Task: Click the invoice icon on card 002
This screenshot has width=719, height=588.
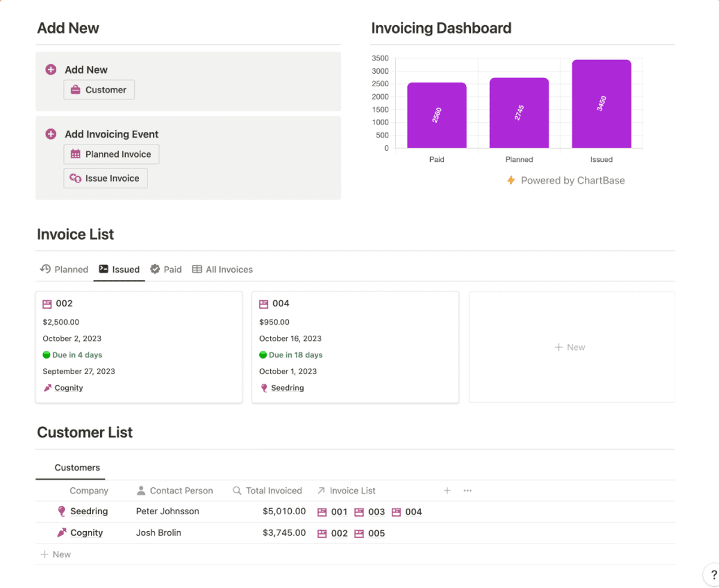Action: 47,303
